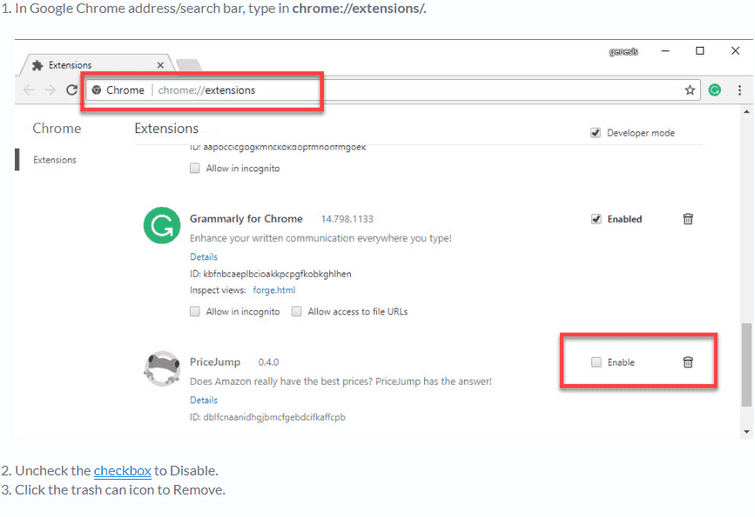Viewport: 755px width, 517px height.
Task: Bookmark this page with the star icon
Action: (x=690, y=90)
